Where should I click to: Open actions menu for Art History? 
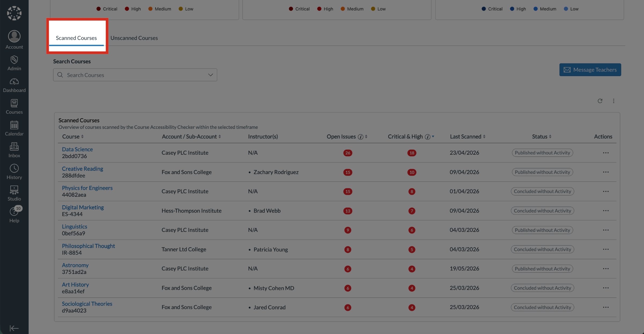[x=606, y=288]
